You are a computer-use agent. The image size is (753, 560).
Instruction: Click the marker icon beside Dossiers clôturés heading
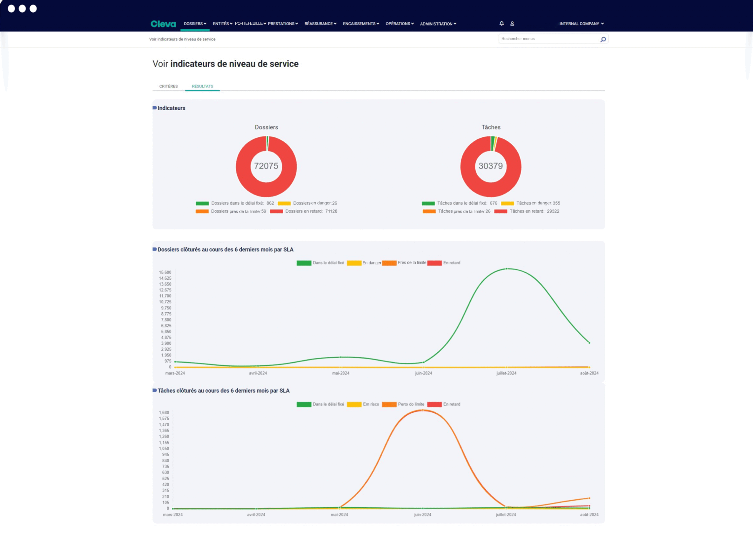click(155, 249)
